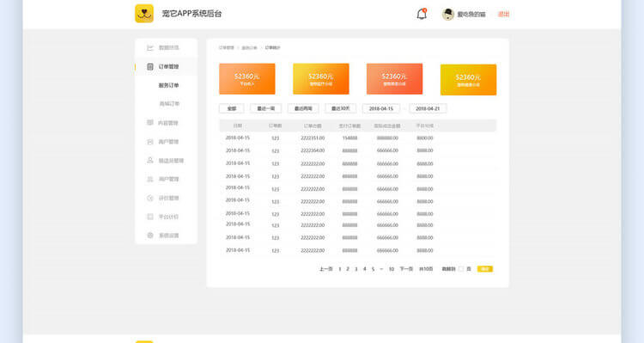Image resolution: width=644 pixels, height=343 pixels.
Task: Click the cell 2222364.00
Action: pos(313,151)
